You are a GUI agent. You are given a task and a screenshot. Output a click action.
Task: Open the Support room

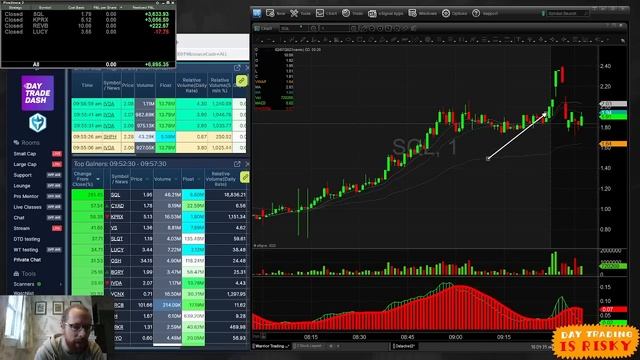click(22, 175)
